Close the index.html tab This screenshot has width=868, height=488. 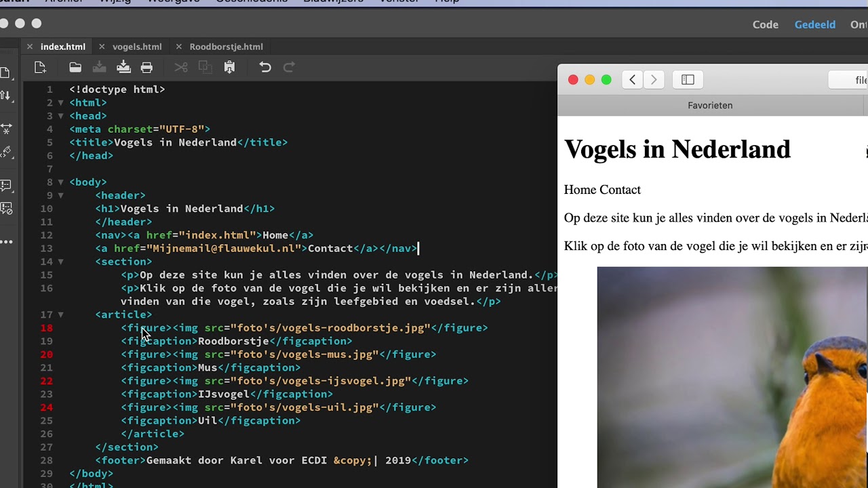coord(30,47)
